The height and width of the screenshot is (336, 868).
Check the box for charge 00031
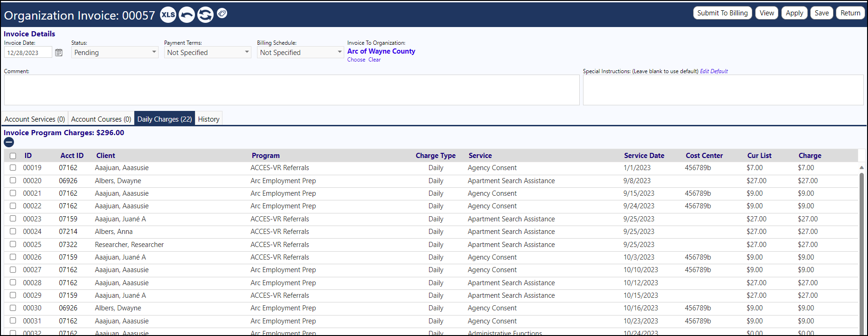pos(13,321)
